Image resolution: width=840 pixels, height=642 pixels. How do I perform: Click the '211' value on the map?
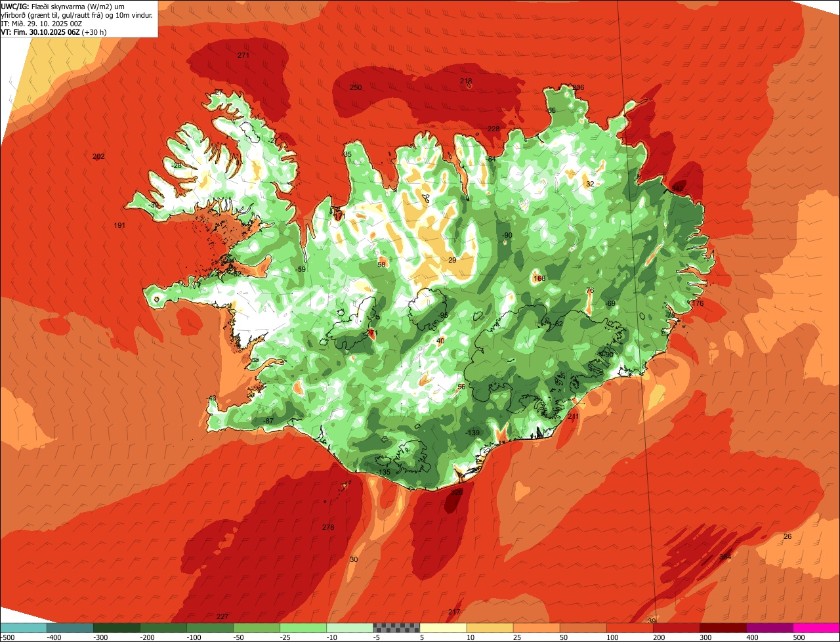(x=574, y=416)
